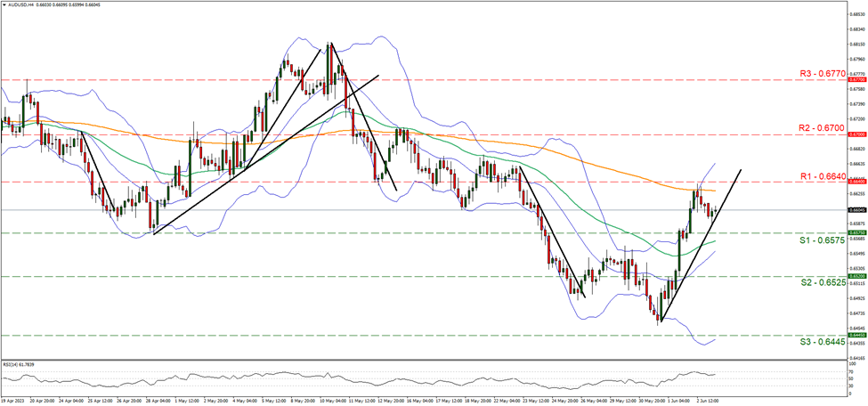Viewport: 868px width, 406px height.
Task: Click the small triangle before AUDUSD,H4 title
Action: coord(4,4)
